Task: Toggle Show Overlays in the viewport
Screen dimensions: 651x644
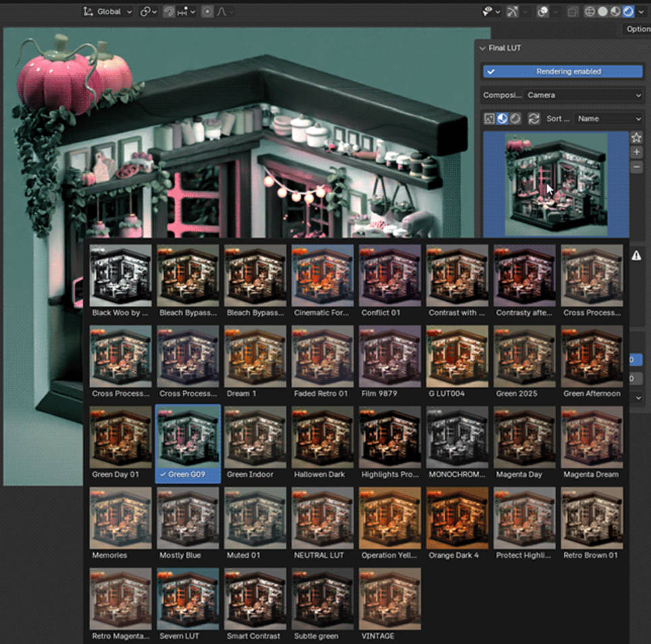Action: pyautogui.click(x=544, y=11)
